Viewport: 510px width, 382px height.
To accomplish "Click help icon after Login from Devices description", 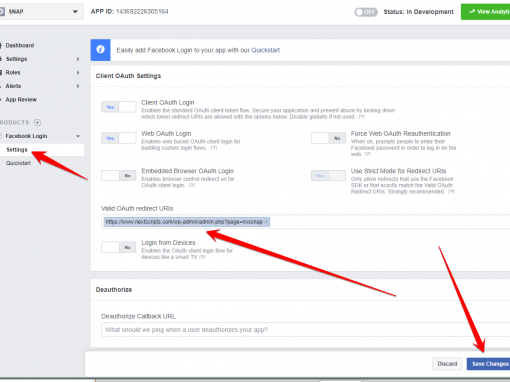I will coord(202,257).
